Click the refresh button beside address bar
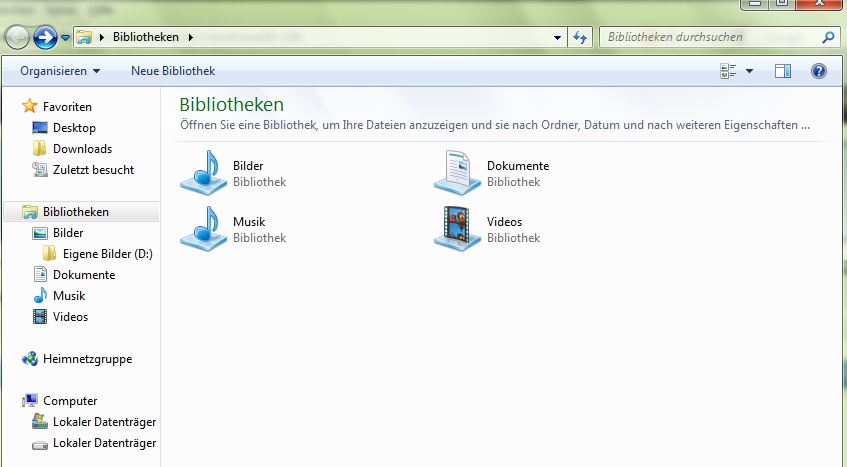This screenshot has width=847, height=467. pos(580,37)
